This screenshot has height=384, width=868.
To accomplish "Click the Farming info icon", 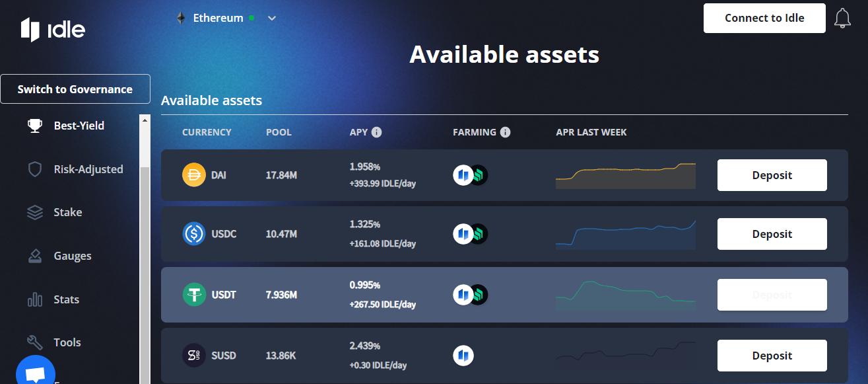I will pyautogui.click(x=505, y=132).
